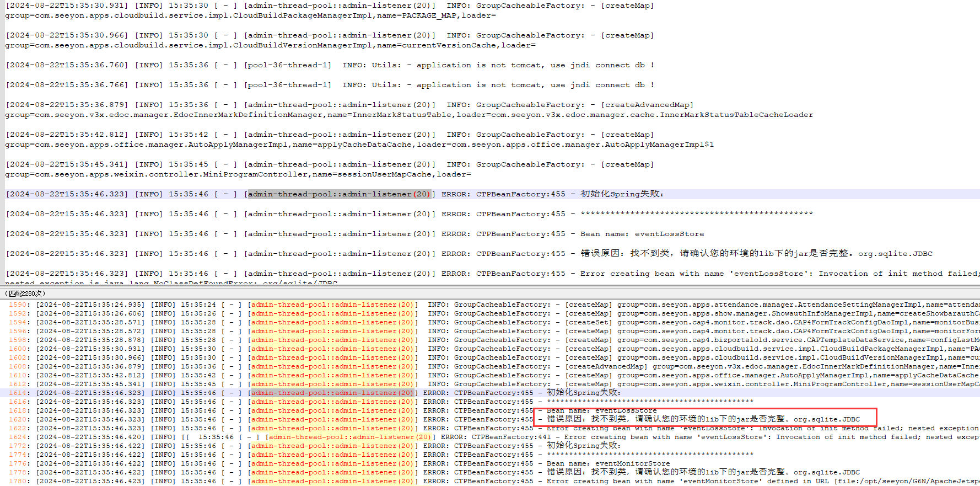
Task: Click '初始化Spring失败:' in the upper editor pane
Action: point(622,194)
